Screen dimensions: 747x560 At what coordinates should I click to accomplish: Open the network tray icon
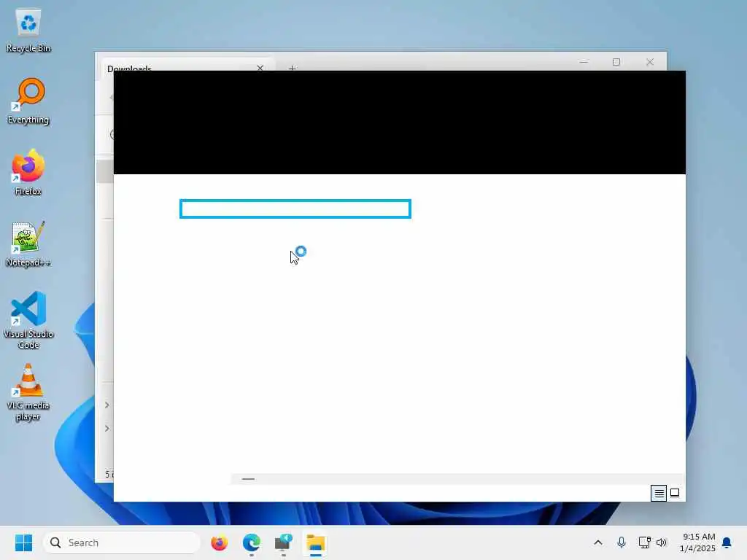(x=644, y=542)
